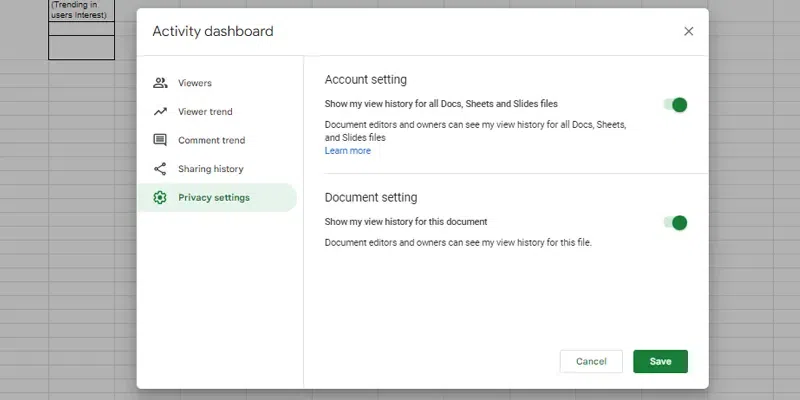Click the Privacy settings gear icon
800x400 pixels.
(160, 197)
